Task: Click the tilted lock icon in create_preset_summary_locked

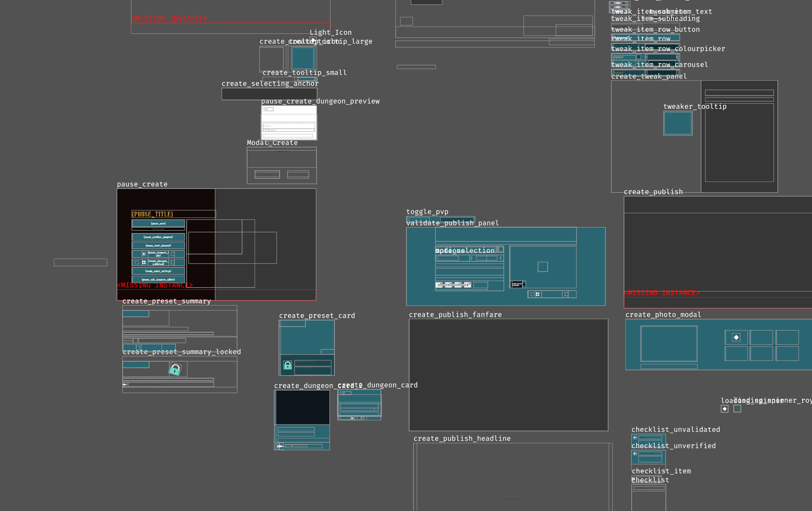Action: click(x=175, y=369)
